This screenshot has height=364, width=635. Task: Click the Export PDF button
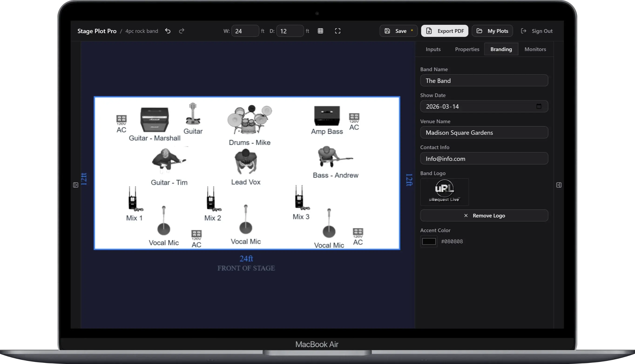click(x=445, y=31)
